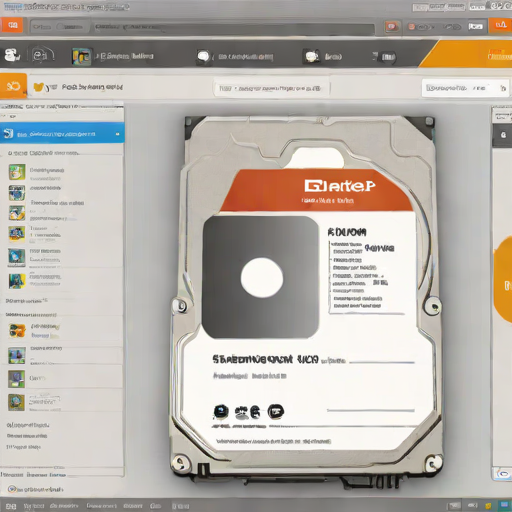
Task: Click the first speech bubble icon in the dark toolbar
Action: tap(204, 56)
